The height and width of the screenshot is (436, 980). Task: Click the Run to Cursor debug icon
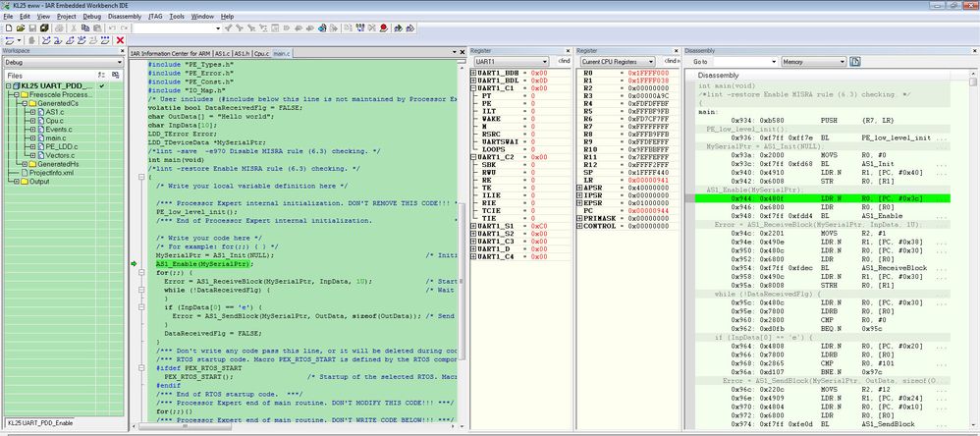point(93,40)
